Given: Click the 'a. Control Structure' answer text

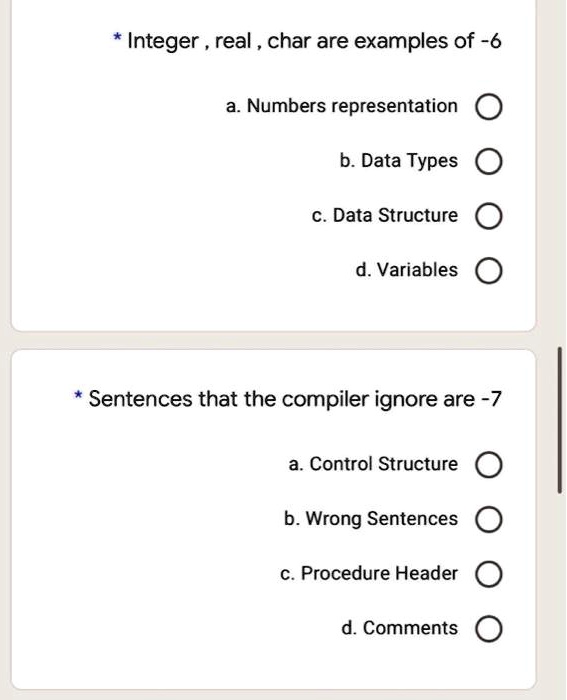Looking at the screenshot, I should tap(373, 464).
